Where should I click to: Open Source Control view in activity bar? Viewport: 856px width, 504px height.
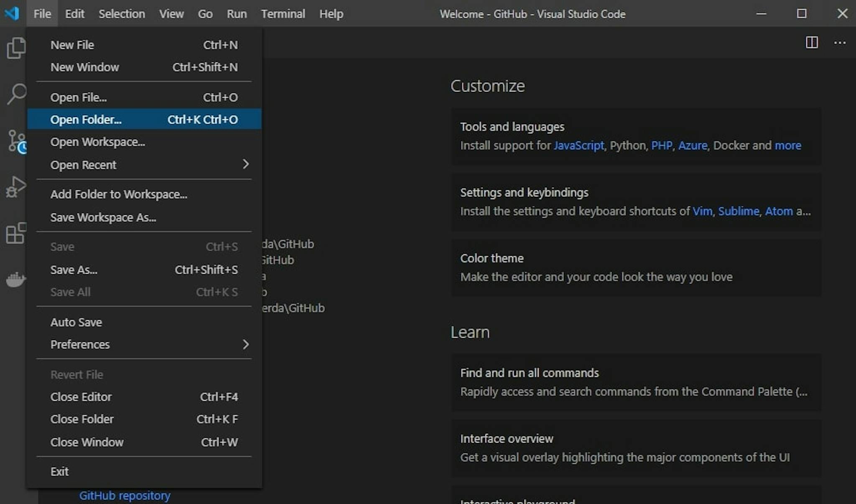(17, 141)
